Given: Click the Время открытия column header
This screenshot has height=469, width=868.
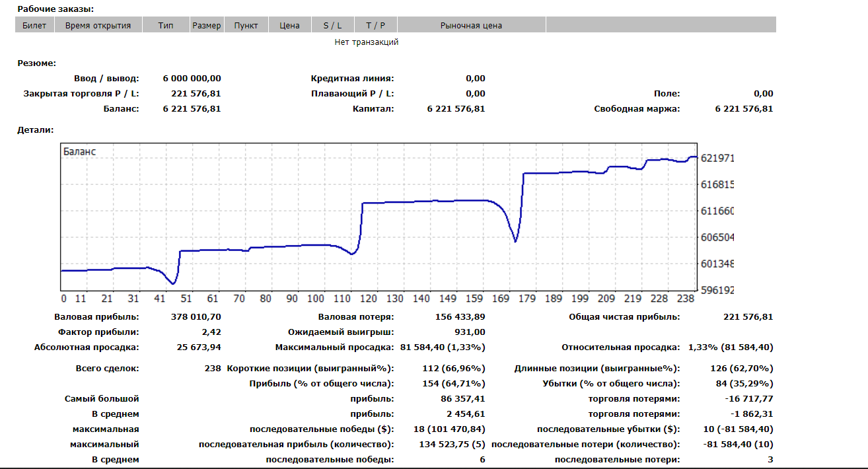Looking at the screenshot, I should tap(98, 26).
